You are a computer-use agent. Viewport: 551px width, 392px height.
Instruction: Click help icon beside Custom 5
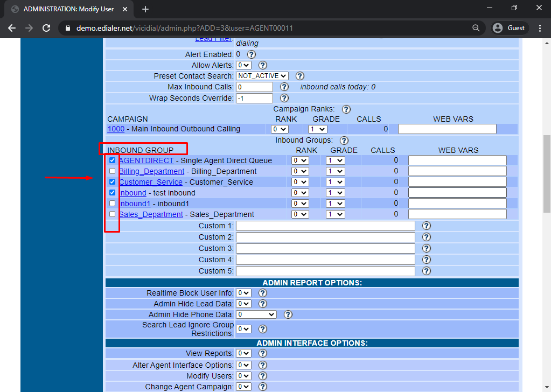426,271
